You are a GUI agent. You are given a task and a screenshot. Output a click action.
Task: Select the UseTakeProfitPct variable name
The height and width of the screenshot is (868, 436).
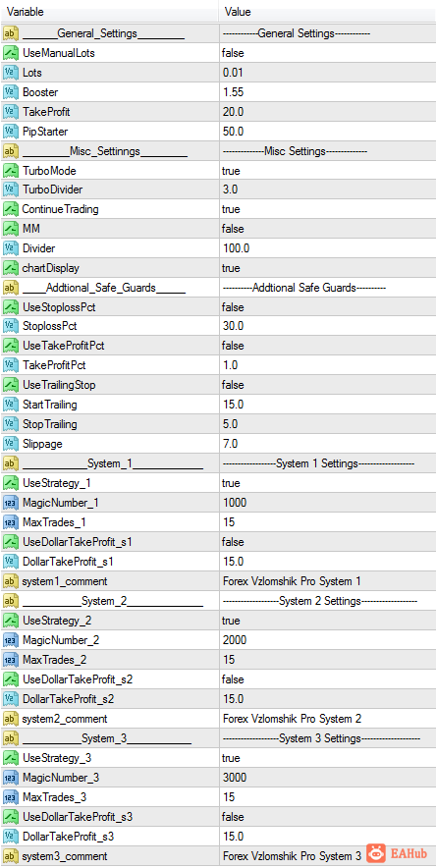(x=64, y=346)
